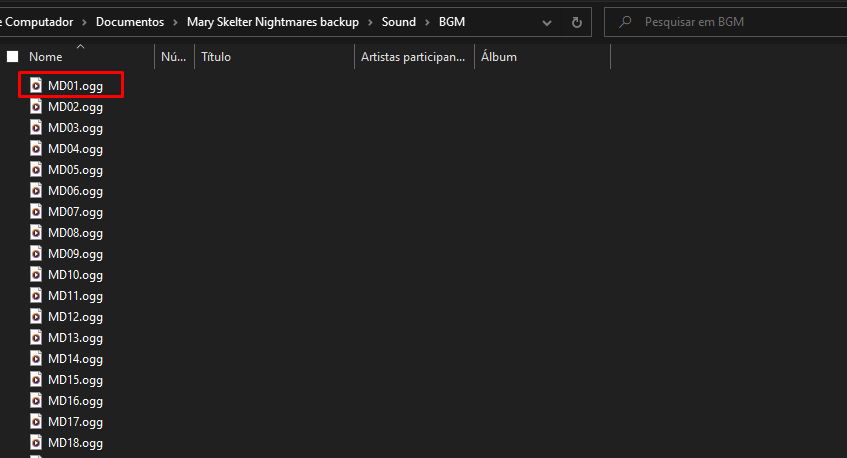Expand chevron after Mary Skelter Nightmares backup
The height and width of the screenshot is (458, 847).
(370, 22)
